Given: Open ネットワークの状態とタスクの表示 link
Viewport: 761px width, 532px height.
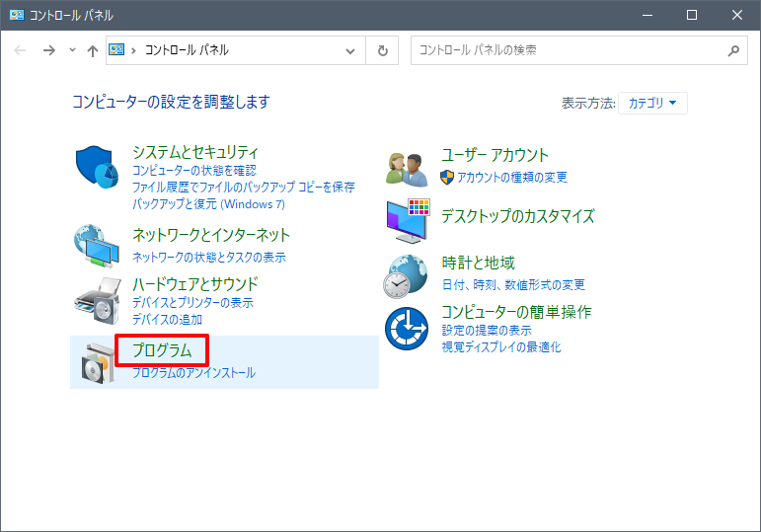Looking at the screenshot, I should pyautogui.click(x=209, y=258).
